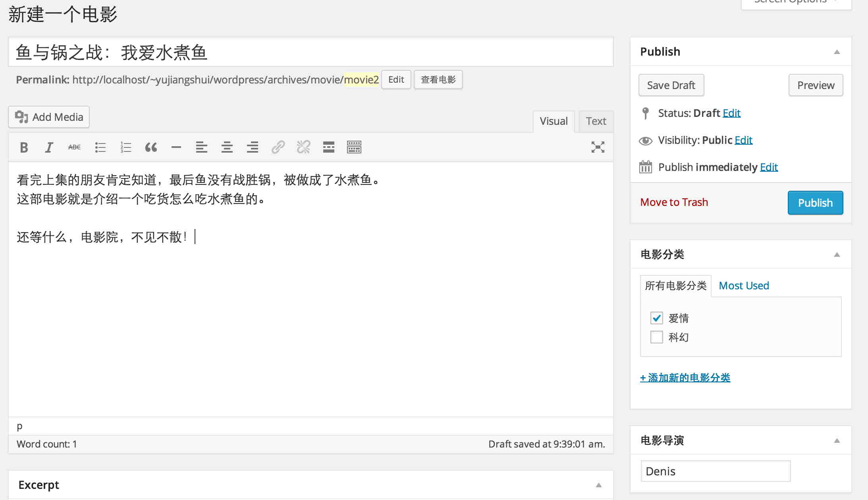
Task: Click the Bold formatting icon
Action: coord(23,147)
